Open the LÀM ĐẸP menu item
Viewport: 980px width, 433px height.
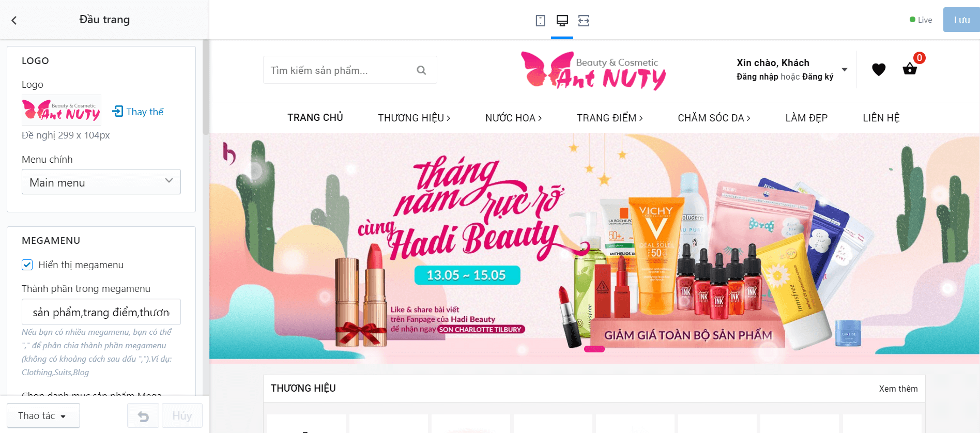(x=806, y=118)
